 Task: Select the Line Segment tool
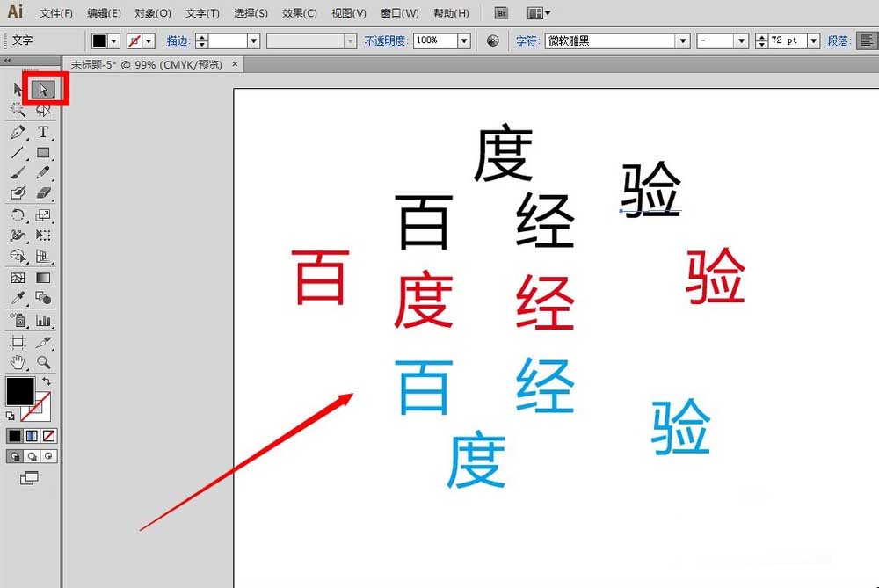coord(18,152)
